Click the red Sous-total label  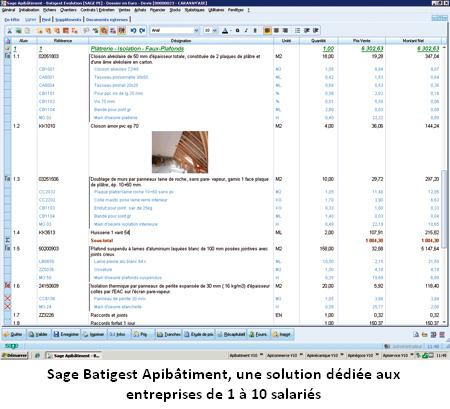(x=102, y=240)
